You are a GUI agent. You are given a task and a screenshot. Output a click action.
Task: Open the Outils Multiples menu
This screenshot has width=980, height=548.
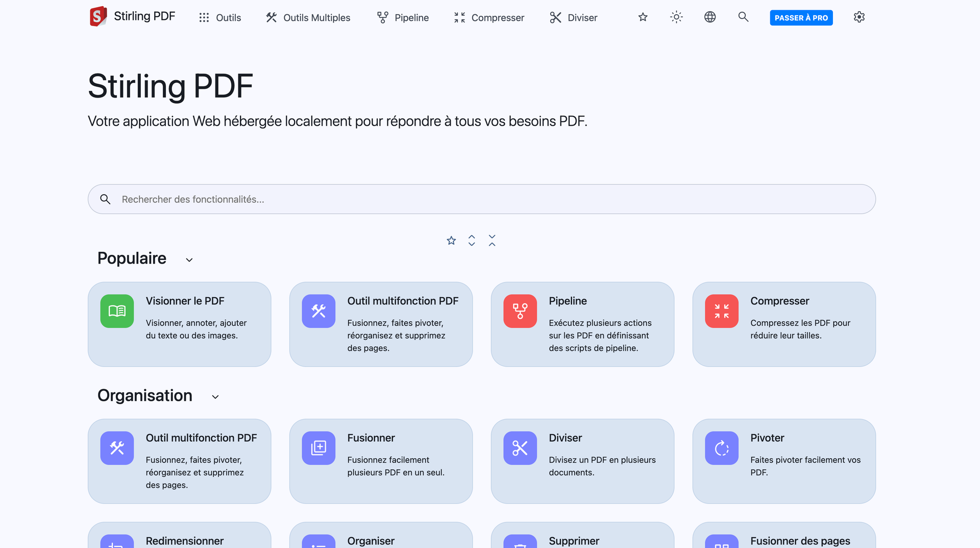coord(308,17)
